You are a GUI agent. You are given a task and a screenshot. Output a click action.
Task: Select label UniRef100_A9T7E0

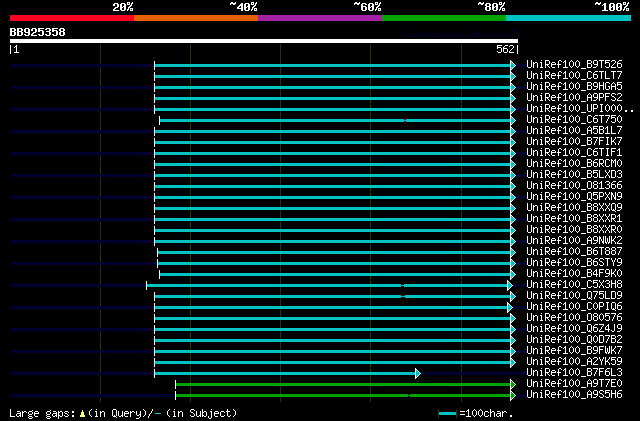[574, 384]
